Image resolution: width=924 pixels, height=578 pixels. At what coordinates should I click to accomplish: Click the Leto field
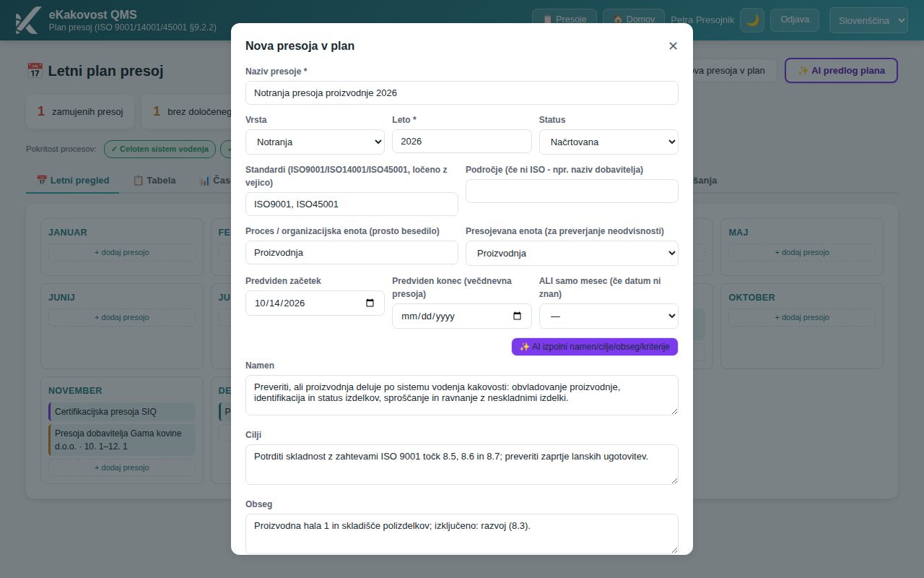(462, 142)
